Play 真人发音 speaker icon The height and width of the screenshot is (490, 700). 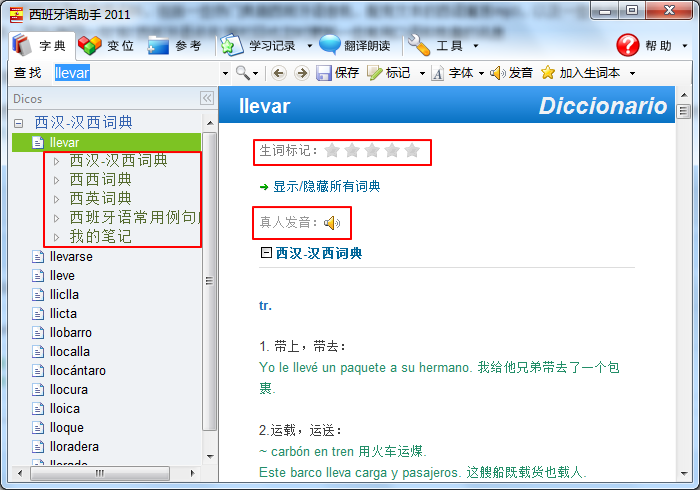click(x=332, y=222)
